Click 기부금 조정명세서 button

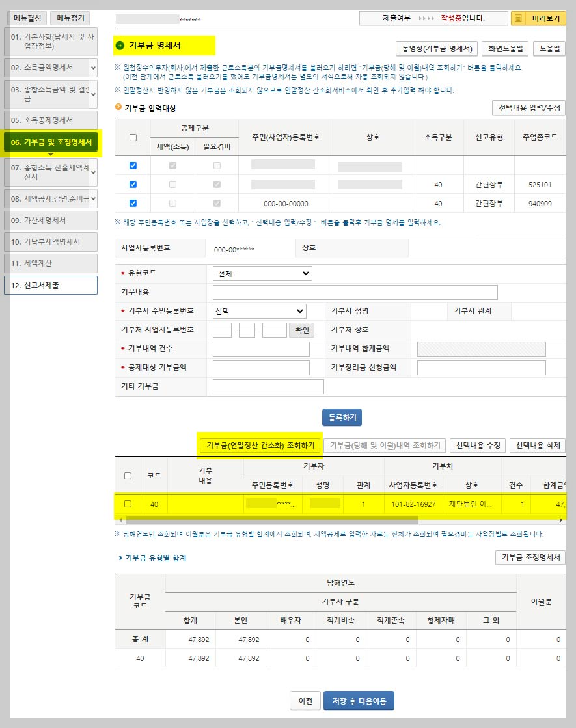(x=530, y=557)
